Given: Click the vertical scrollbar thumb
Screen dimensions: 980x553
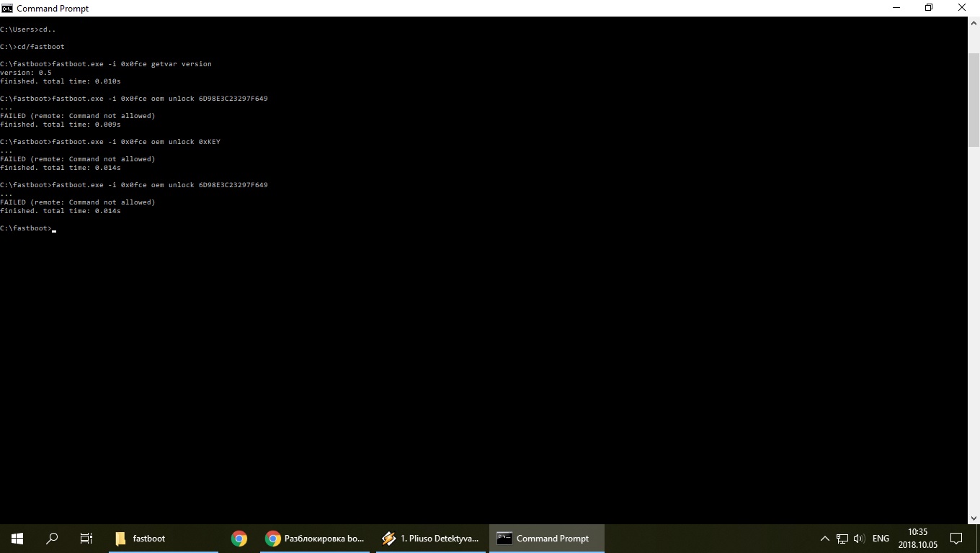Looking at the screenshot, I should tap(974, 86).
